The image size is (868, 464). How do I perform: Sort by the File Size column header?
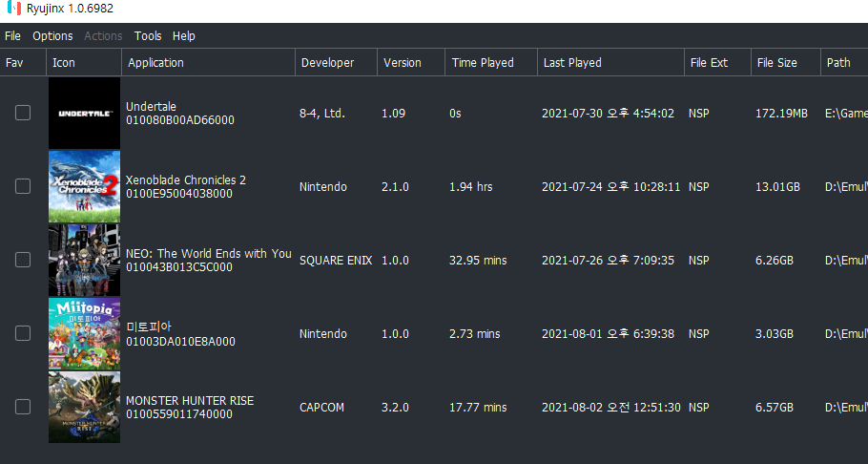click(786, 63)
